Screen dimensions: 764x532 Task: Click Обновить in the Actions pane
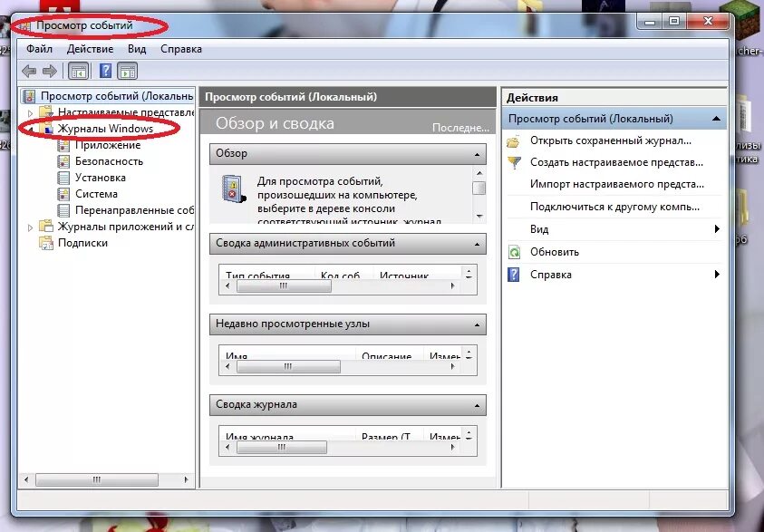555,252
